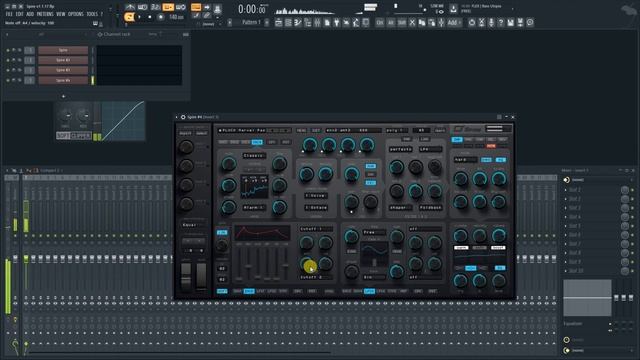Image resolution: width=640 pixels, height=360 pixels.
Task: Toggle the KEY button in Spire
Action: 371,182
